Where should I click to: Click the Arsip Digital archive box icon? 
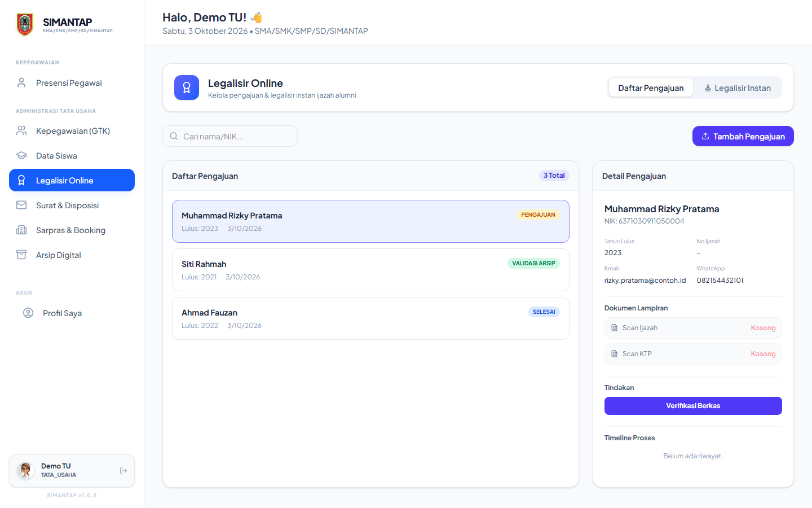click(21, 255)
